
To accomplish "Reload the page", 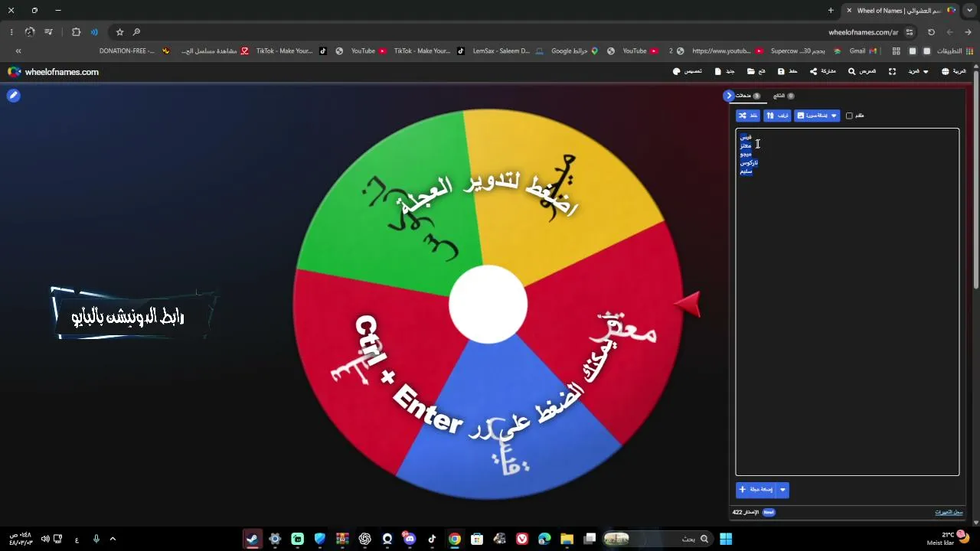I will coord(931,32).
